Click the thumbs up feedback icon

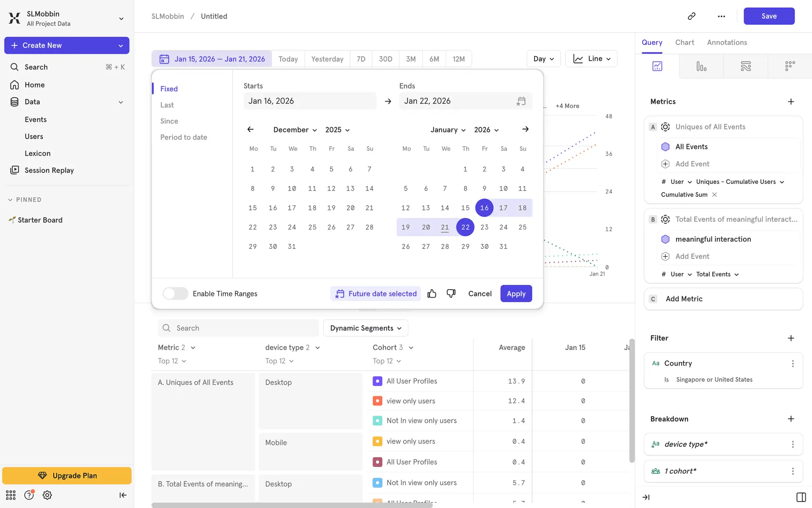click(x=431, y=293)
